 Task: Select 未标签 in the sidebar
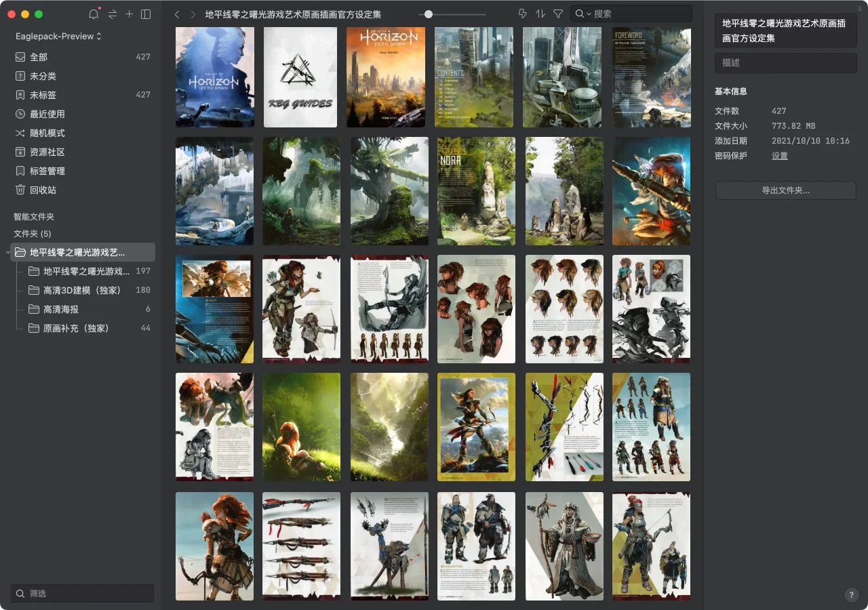coord(82,95)
